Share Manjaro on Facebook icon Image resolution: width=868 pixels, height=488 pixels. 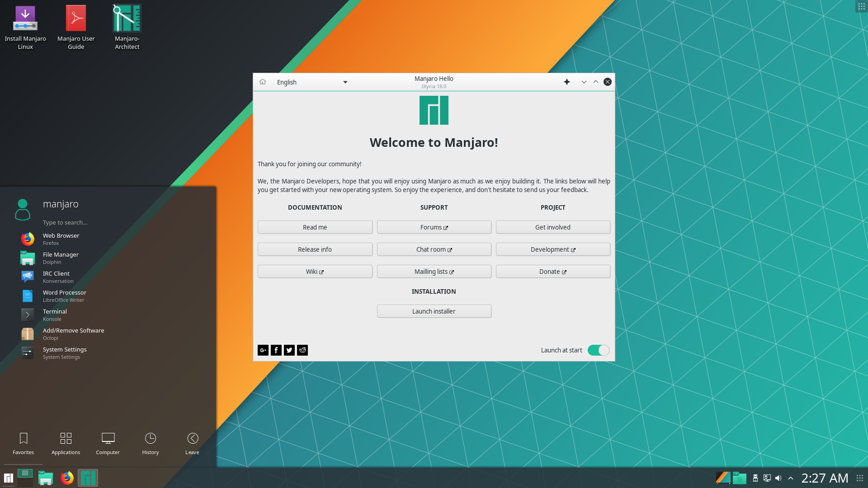(x=276, y=350)
